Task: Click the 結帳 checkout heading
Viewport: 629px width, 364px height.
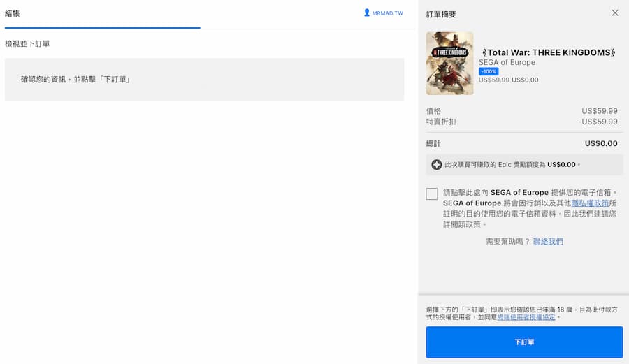Action: click(12, 13)
